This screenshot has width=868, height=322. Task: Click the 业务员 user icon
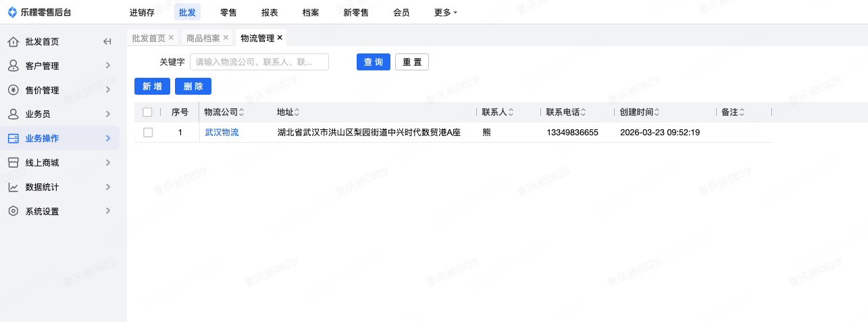click(13, 114)
